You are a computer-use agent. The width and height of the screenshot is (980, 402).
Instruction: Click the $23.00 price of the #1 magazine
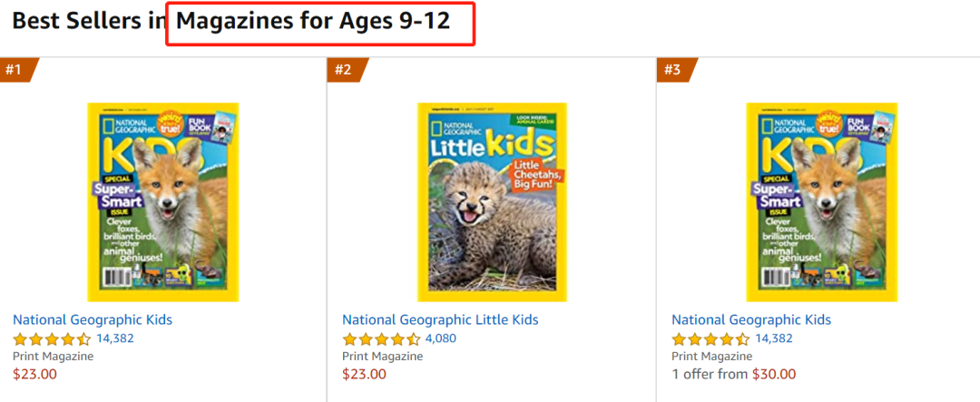34,374
